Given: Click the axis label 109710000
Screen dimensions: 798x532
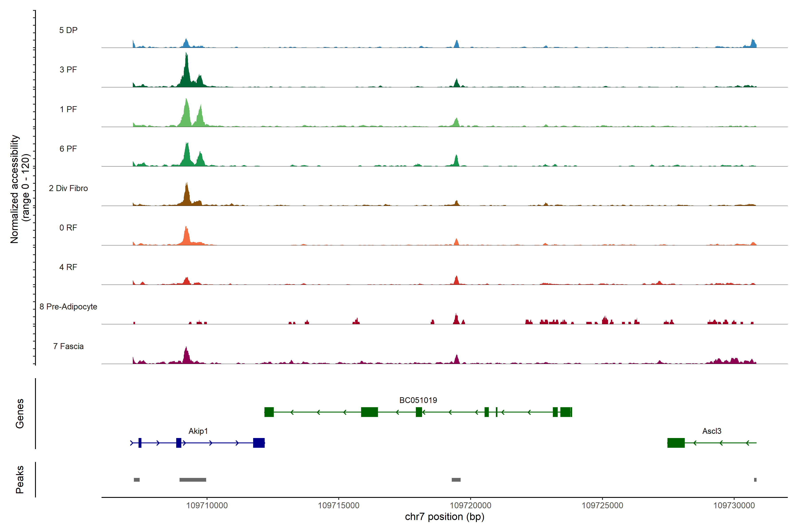Looking at the screenshot, I should (x=207, y=506).
